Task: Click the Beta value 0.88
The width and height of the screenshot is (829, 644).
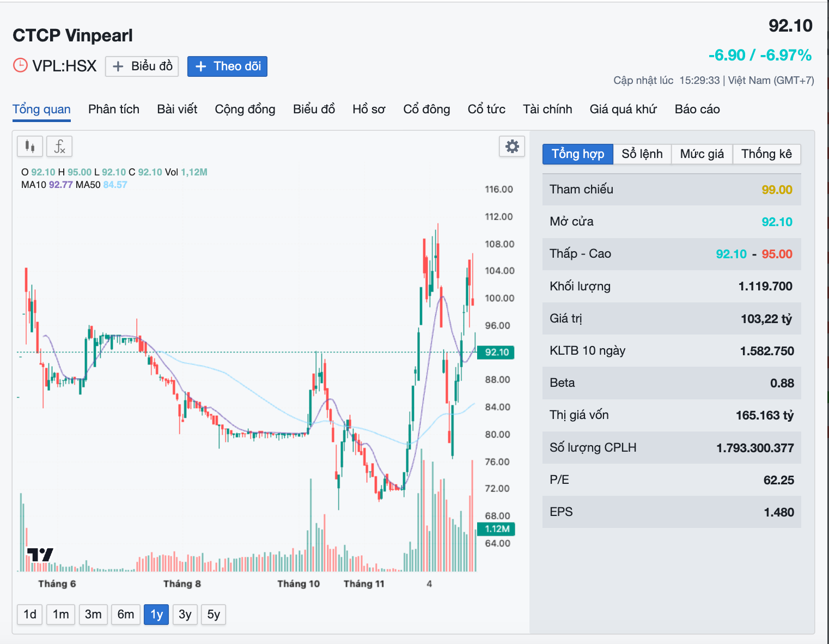Action: click(782, 383)
